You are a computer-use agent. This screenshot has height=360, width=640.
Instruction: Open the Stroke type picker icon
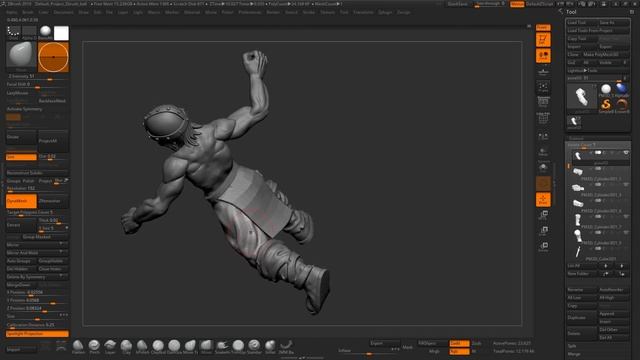[13, 33]
